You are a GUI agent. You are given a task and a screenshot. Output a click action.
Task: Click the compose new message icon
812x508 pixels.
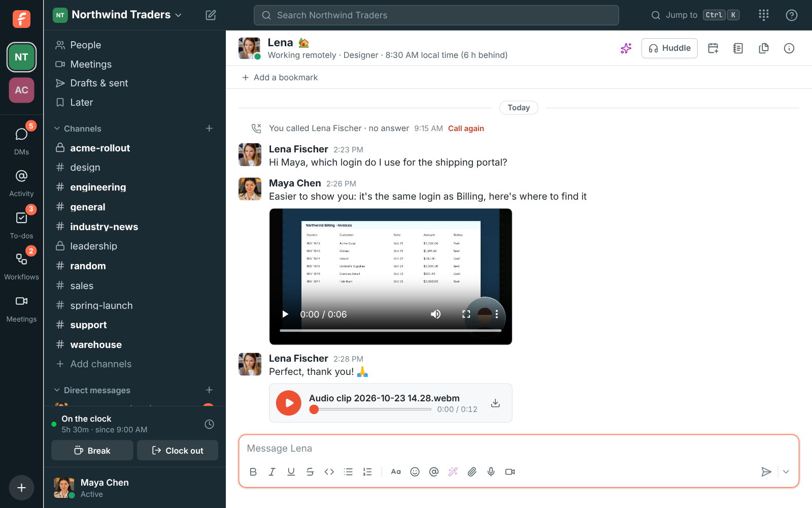[x=211, y=15]
